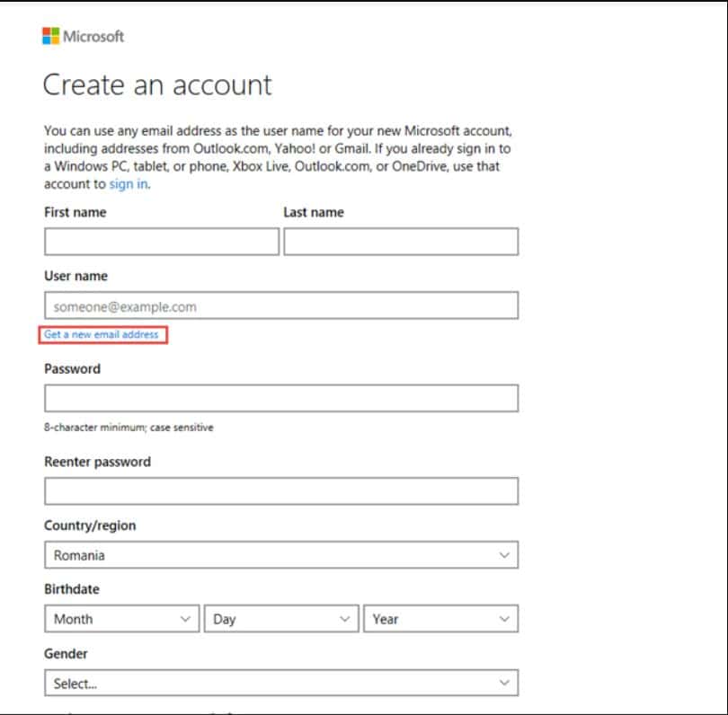Open the 'Get a new email address' link
This screenshot has width=728, height=715.
[102, 334]
